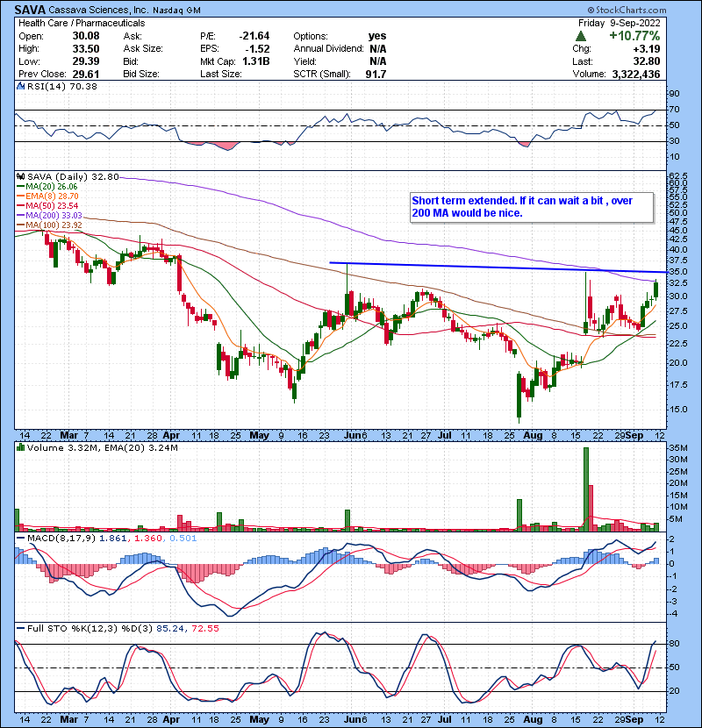This screenshot has height=728, width=702.
Task: Click the Cassava Sciences, Inc. company name
Action: (97, 10)
